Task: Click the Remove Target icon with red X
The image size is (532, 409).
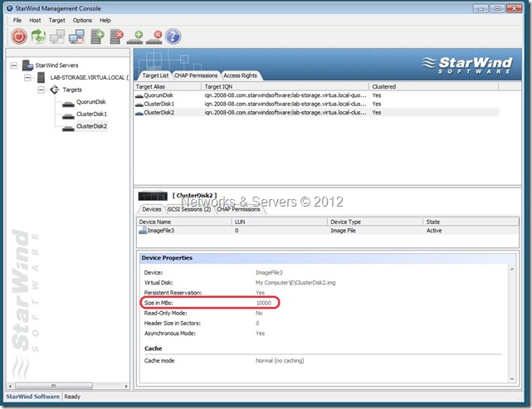Action: click(x=154, y=37)
